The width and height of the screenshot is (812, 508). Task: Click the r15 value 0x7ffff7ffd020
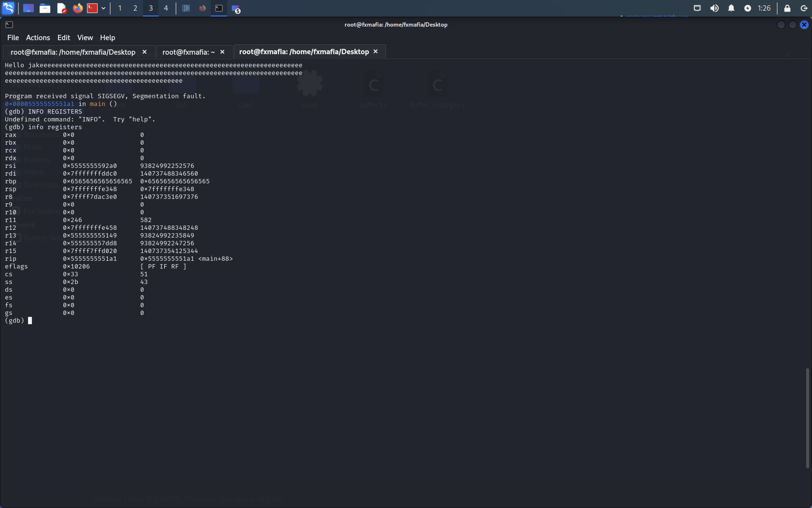[x=90, y=251]
